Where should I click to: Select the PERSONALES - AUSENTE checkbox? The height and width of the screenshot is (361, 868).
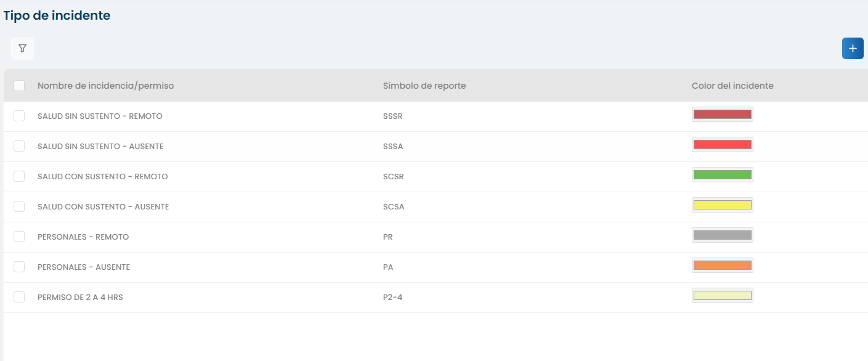[x=19, y=267]
